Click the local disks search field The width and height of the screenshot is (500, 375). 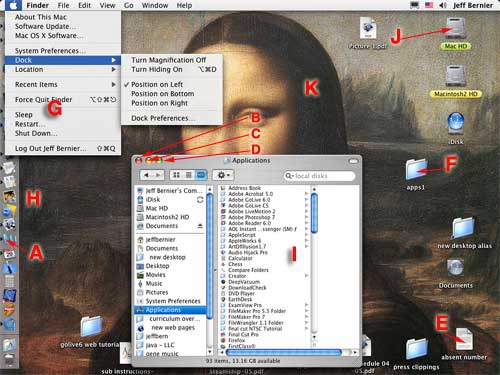pos(320,176)
